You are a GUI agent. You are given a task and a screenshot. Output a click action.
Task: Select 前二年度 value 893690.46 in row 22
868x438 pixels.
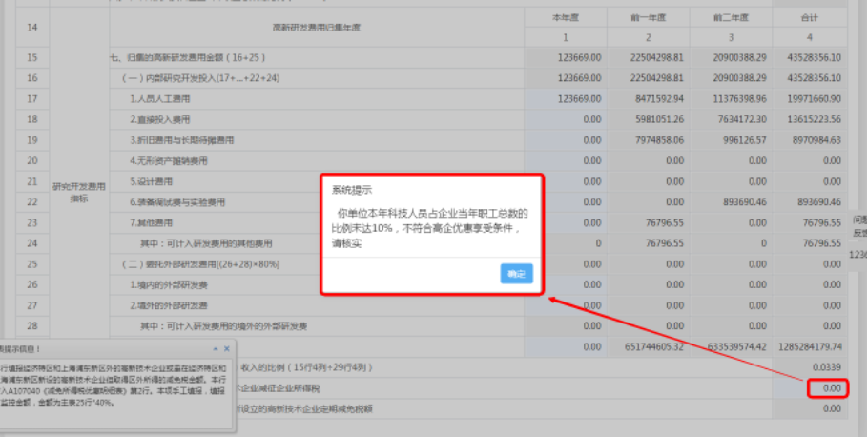click(x=745, y=202)
